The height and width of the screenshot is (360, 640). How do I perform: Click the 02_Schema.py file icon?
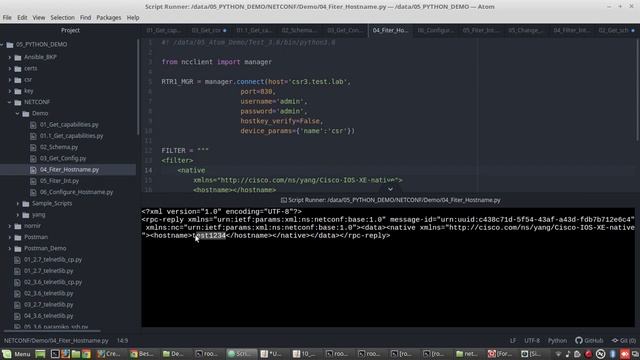[33, 147]
